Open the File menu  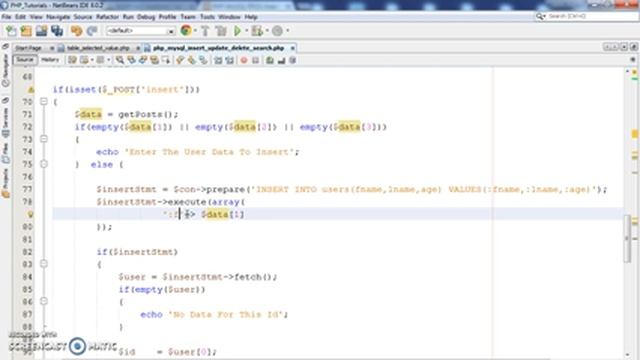(x=6, y=17)
